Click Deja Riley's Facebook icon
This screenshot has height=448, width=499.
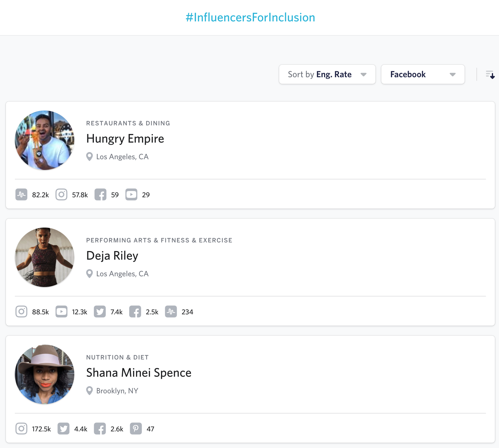pyautogui.click(x=135, y=312)
